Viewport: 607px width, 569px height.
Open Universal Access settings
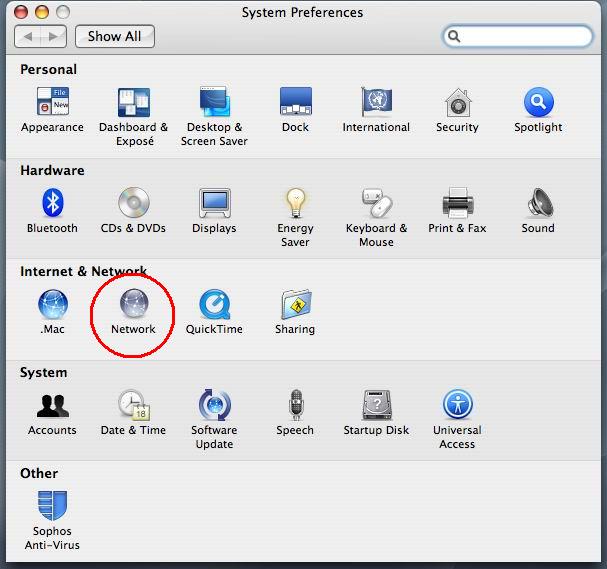coord(457,406)
